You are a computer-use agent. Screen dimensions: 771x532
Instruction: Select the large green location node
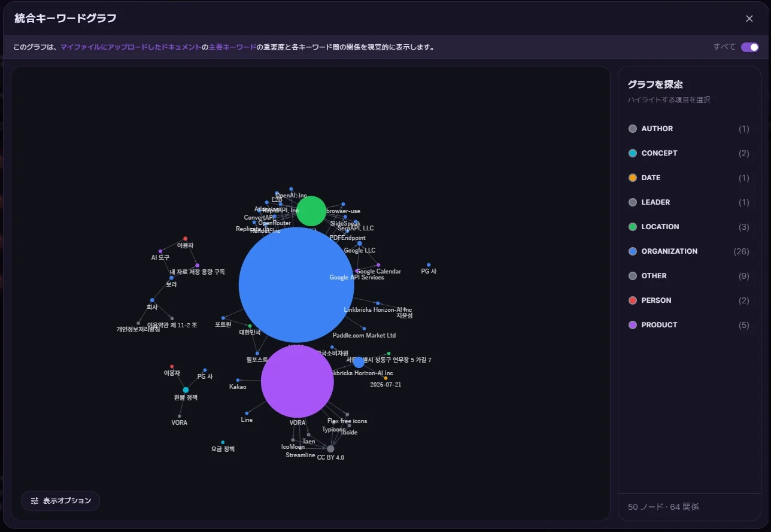point(311,211)
